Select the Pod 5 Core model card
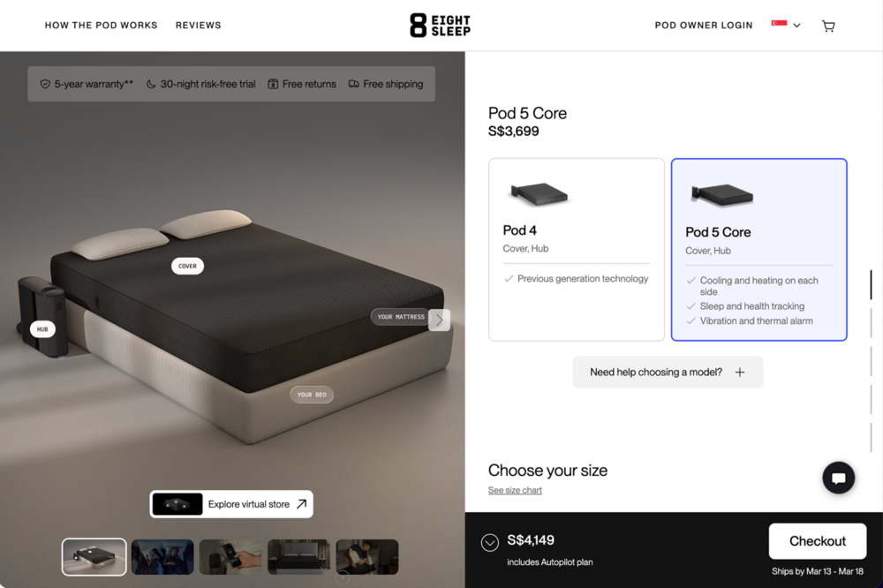Viewport: 883px width, 588px height. tap(758, 250)
